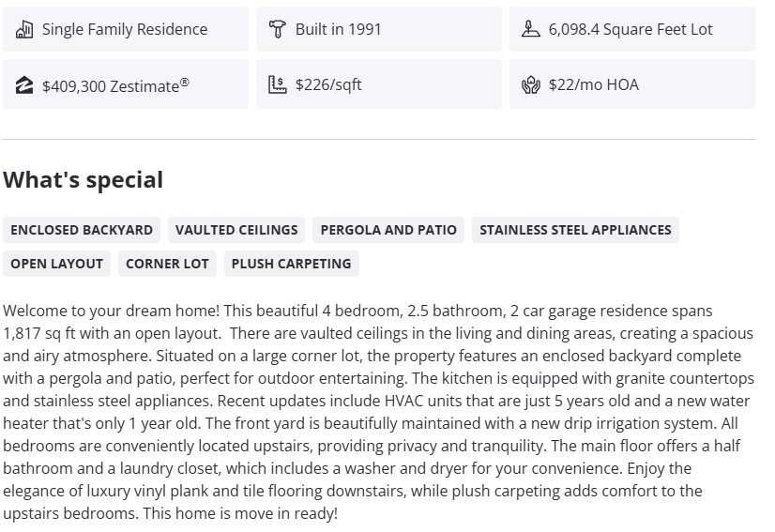Viewport: 775px width, 532px height.
Task: Click the 6,098.4 Square Feet Lot text
Action: 631,29
